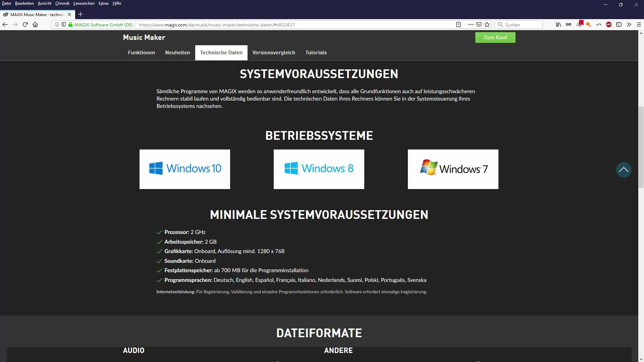Image resolution: width=644 pixels, height=362 pixels.
Task: Toggle reader view icon in address bar
Action: pos(459,24)
